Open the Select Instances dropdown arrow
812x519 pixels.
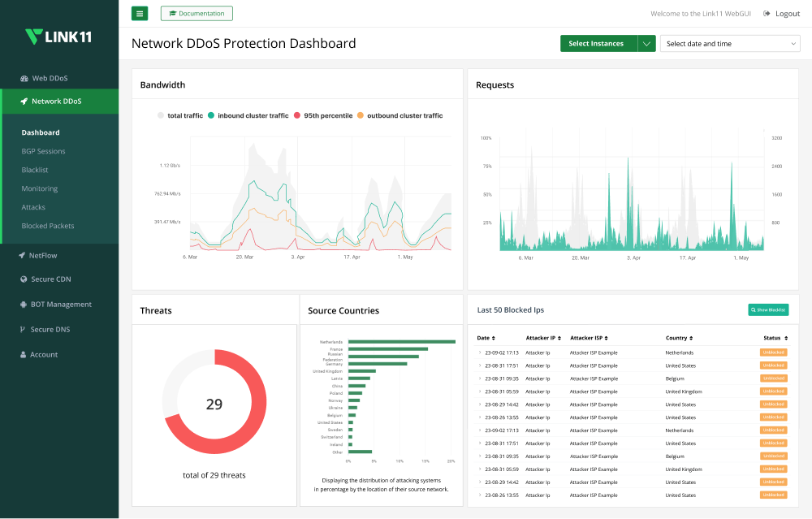646,44
